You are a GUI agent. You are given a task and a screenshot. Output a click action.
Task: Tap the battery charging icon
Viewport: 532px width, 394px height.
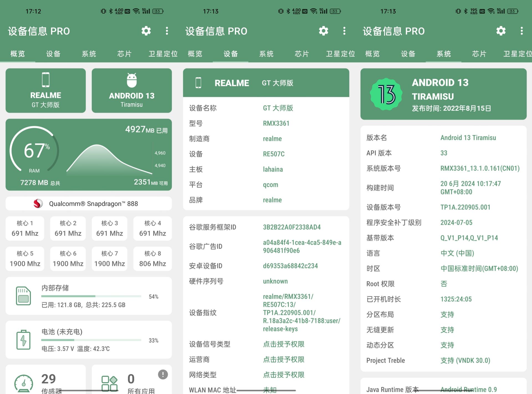coord(23,340)
